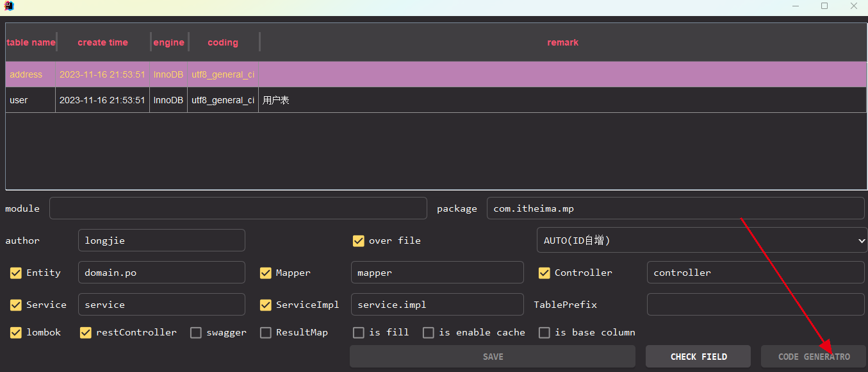
Task: Open the AUTO(ID自增) dropdown
Action: tap(701, 241)
